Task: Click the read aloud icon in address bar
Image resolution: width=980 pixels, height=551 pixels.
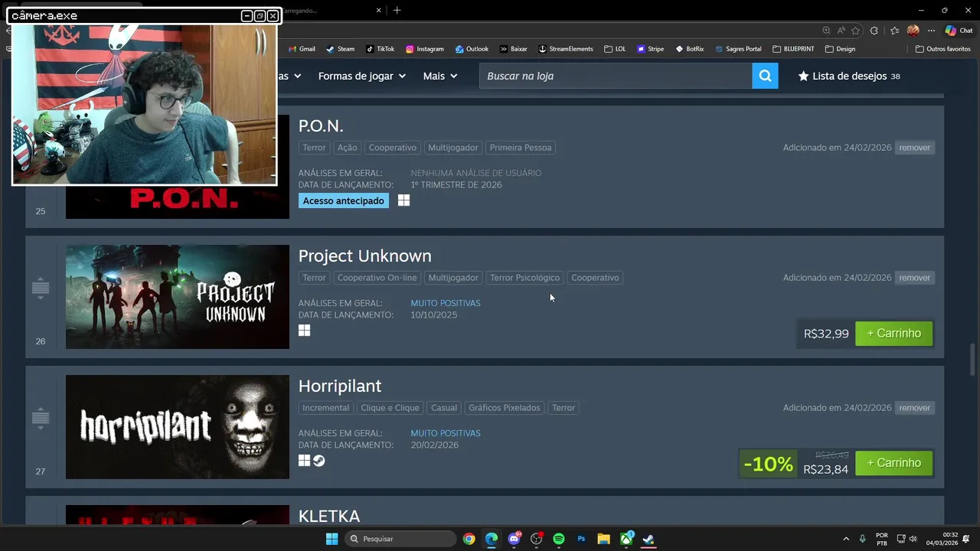Action: 841,31
